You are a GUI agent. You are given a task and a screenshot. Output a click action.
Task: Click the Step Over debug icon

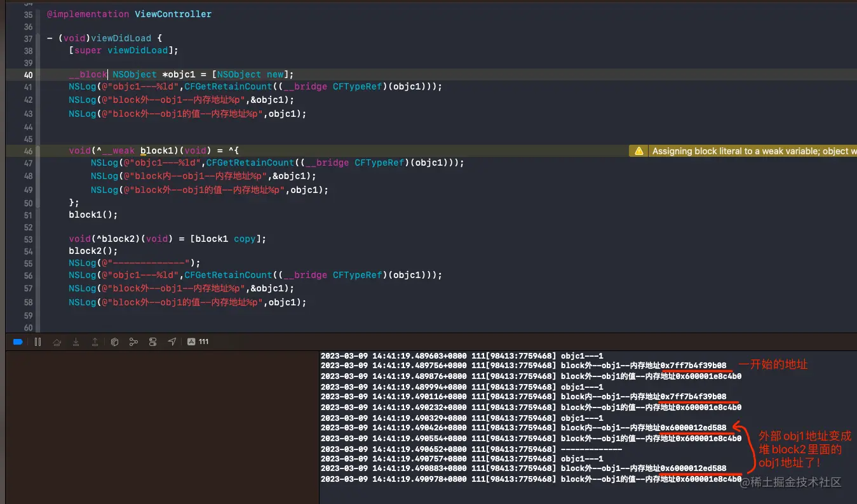pos(57,342)
